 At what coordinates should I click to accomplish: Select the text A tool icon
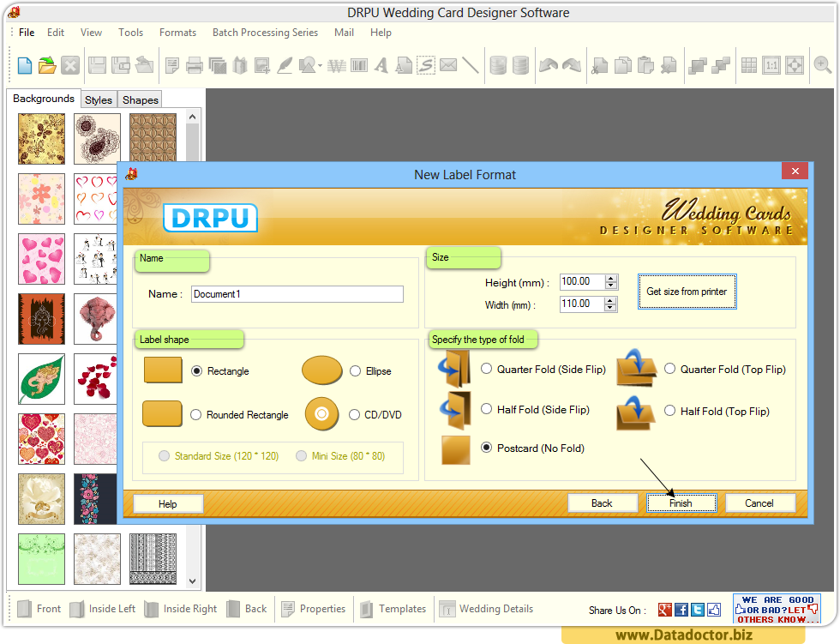tap(381, 66)
